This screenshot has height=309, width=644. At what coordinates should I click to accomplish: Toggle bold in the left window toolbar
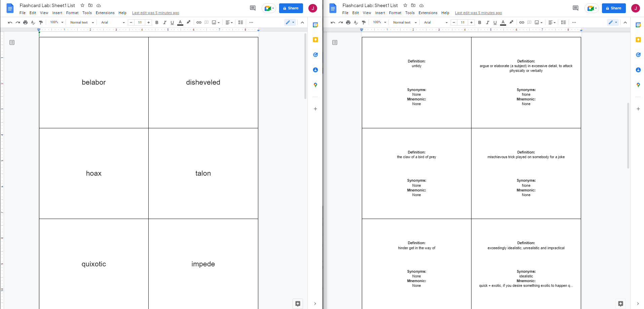[157, 23]
